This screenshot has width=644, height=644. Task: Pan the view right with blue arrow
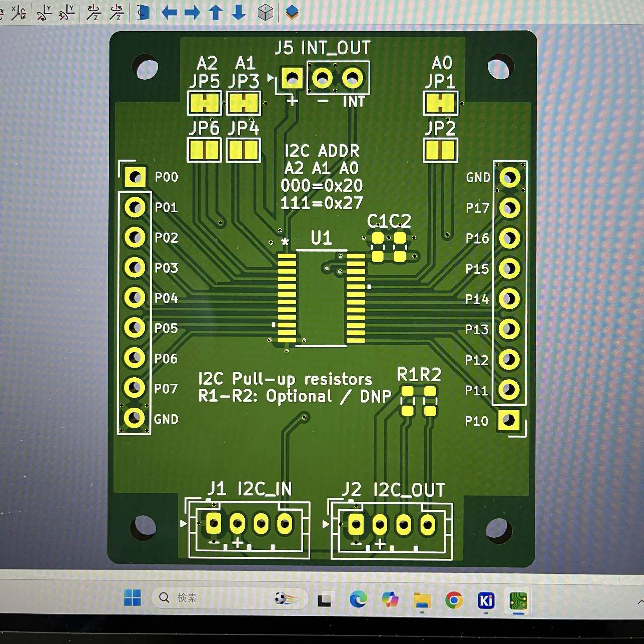pyautogui.click(x=192, y=13)
